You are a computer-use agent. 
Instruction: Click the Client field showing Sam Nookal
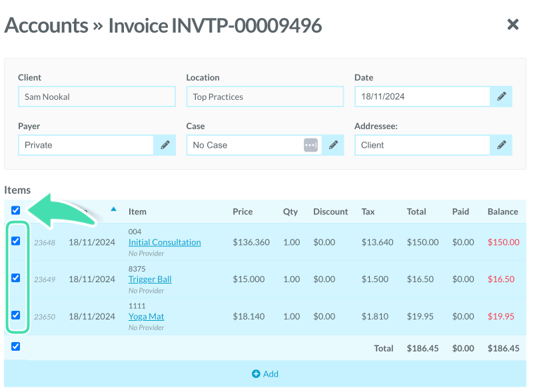pos(97,97)
